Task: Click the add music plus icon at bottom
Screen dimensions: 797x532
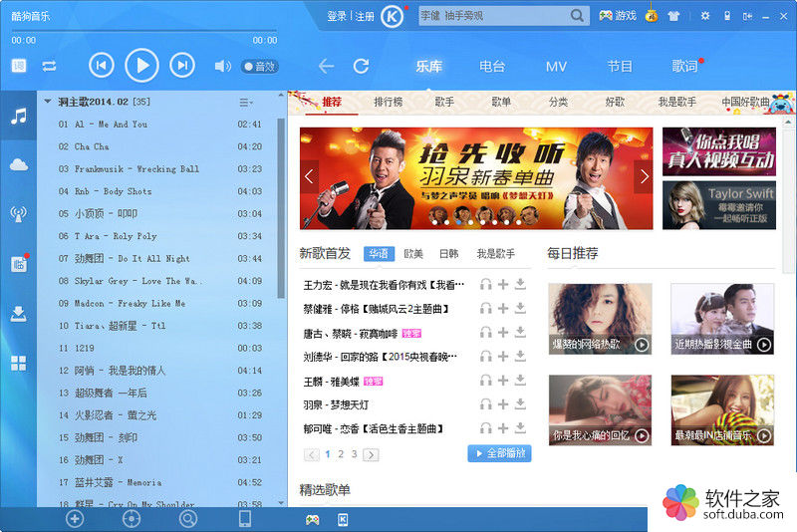Action: click(x=74, y=518)
